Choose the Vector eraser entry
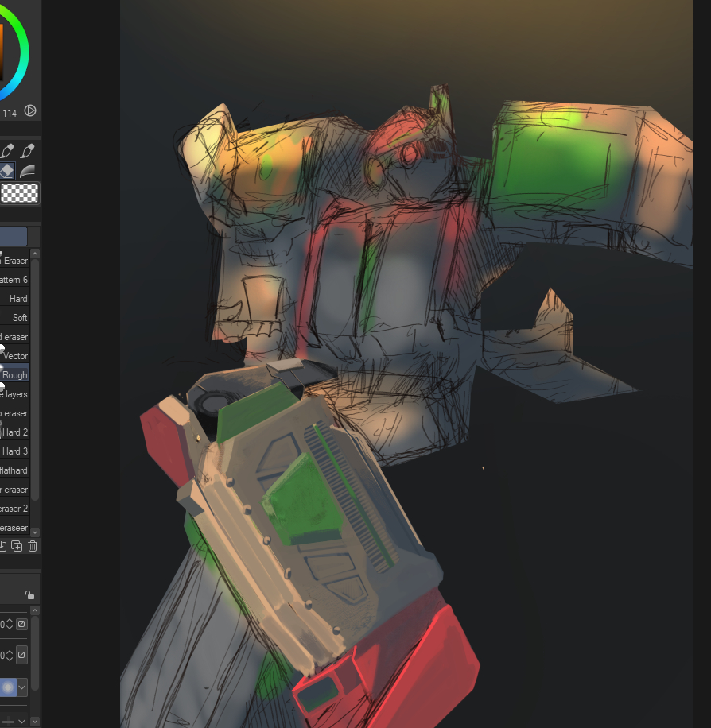The image size is (711, 728). (x=14, y=356)
